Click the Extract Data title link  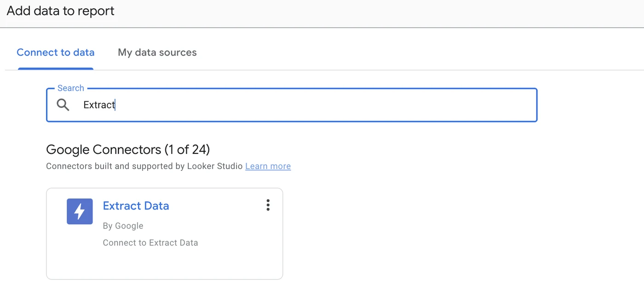point(136,205)
